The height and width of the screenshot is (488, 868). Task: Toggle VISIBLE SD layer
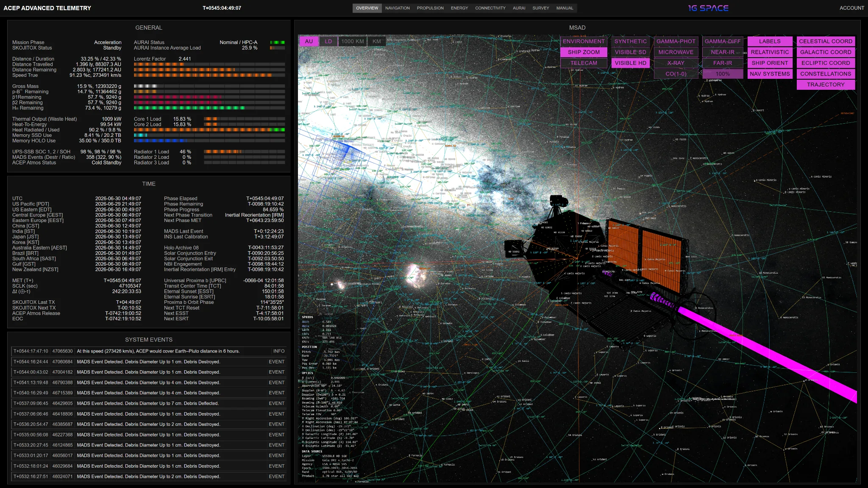click(631, 52)
